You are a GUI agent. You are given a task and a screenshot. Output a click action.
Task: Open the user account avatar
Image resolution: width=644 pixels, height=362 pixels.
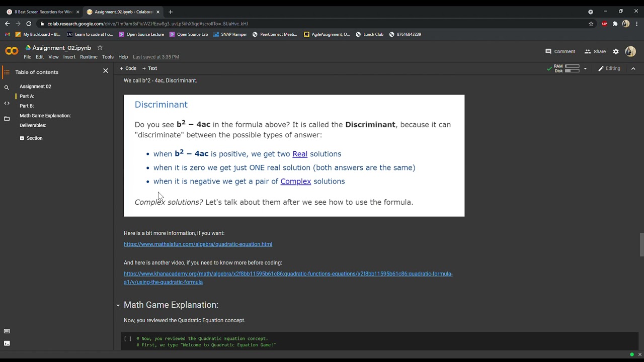click(x=630, y=51)
